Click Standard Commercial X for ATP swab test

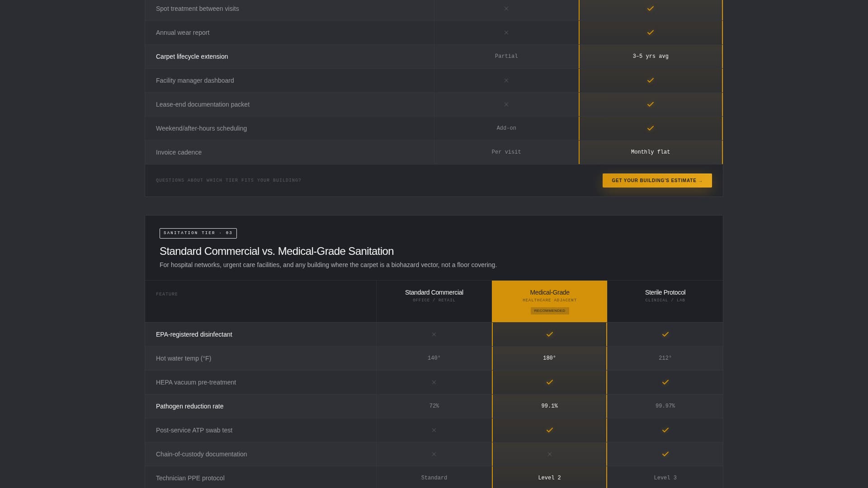point(434,430)
